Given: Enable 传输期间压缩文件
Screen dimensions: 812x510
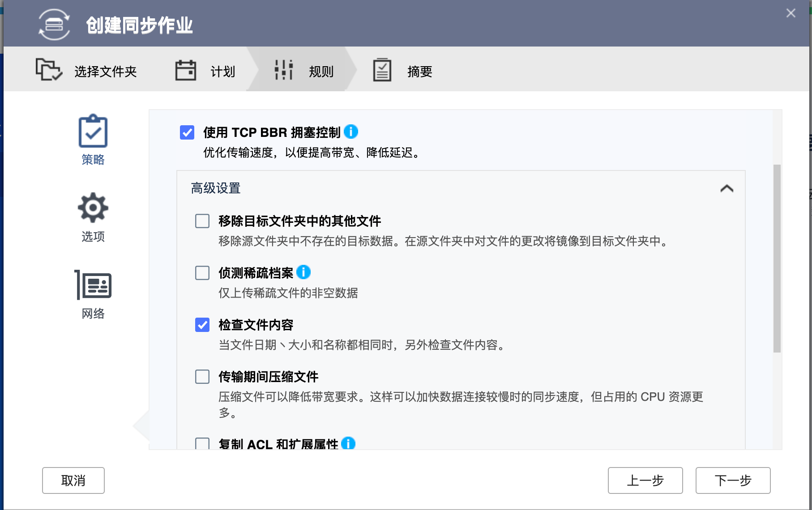Looking at the screenshot, I should point(202,377).
